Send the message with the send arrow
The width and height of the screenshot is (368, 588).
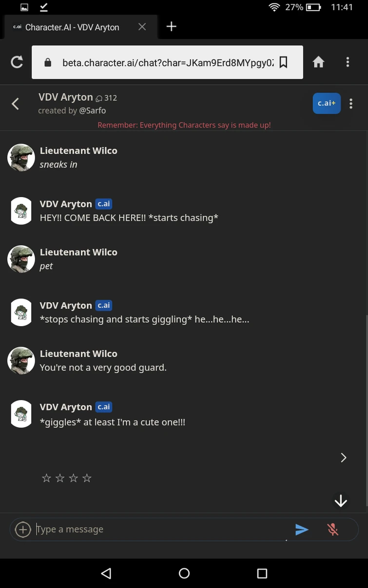point(302,529)
